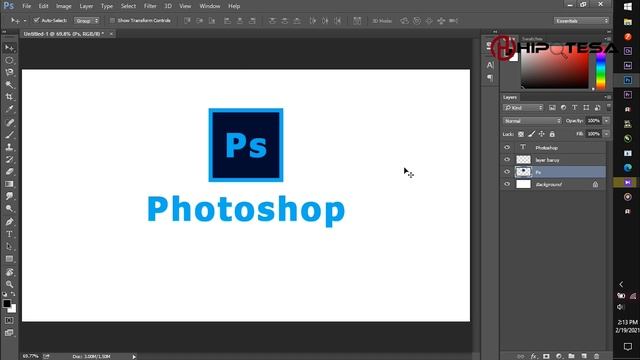The image size is (640, 360).
Task: Select the Eraser tool
Action: (x=9, y=171)
